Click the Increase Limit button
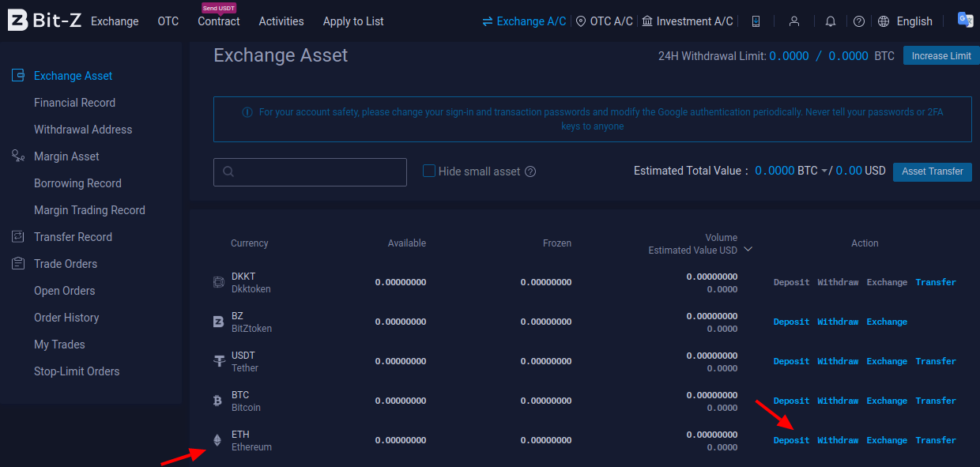This screenshot has height=467, width=980. click(941, 56)
